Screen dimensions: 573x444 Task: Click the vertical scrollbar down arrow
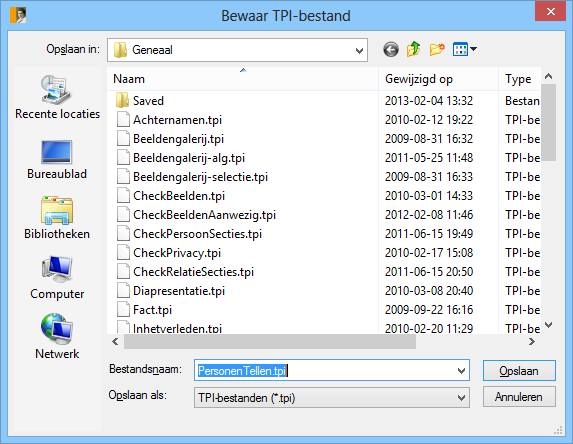549,325
